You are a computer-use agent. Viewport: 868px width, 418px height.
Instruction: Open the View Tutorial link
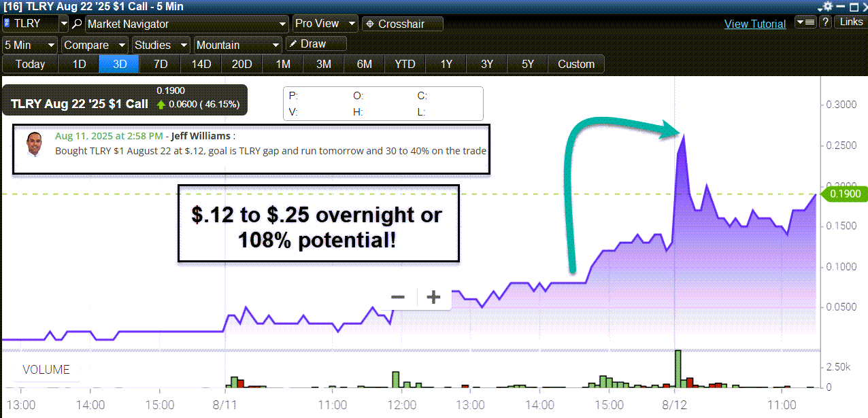coord(755,24)
